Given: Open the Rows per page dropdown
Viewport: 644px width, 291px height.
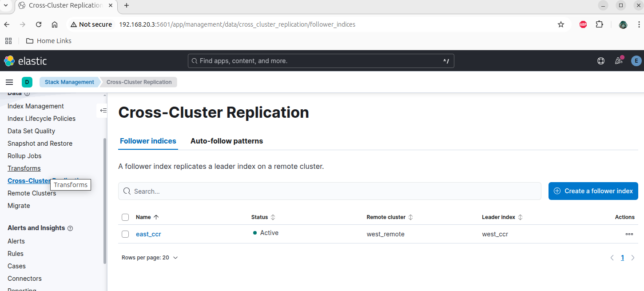Looking at the screenshot, I should tap(150, 258).
